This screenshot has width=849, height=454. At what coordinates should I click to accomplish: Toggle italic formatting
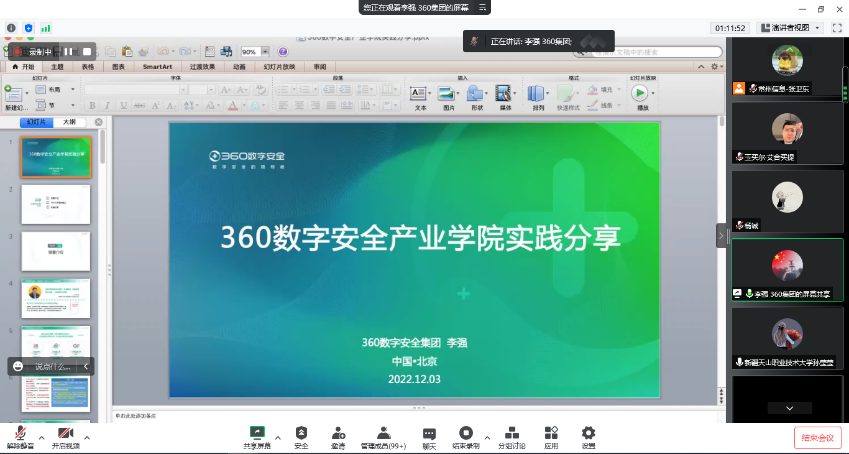107,105
